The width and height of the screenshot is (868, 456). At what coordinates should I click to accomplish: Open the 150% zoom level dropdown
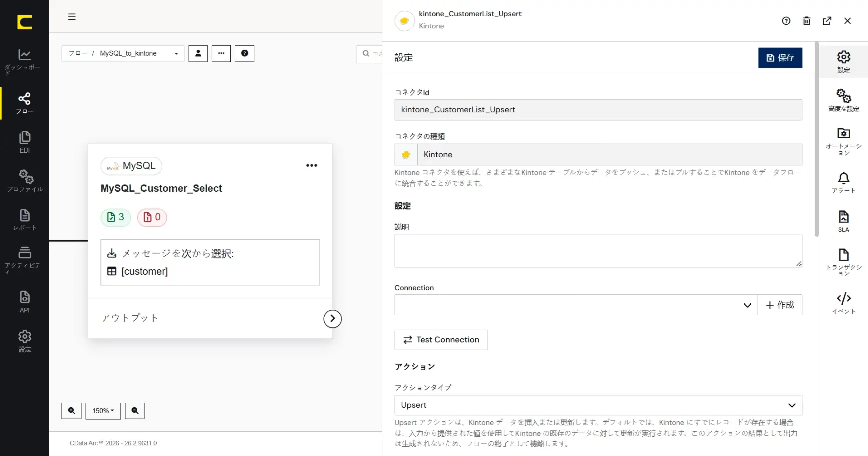(x=103, y=411)
